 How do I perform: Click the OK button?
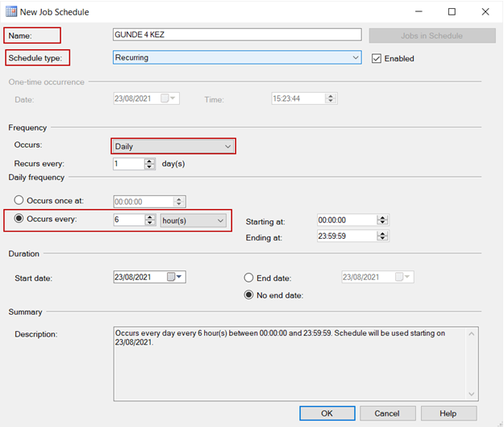(x=327, y=413)
